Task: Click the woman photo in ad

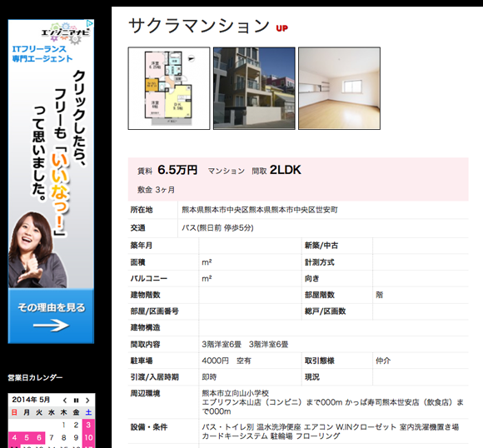Action: coord(37,250)
